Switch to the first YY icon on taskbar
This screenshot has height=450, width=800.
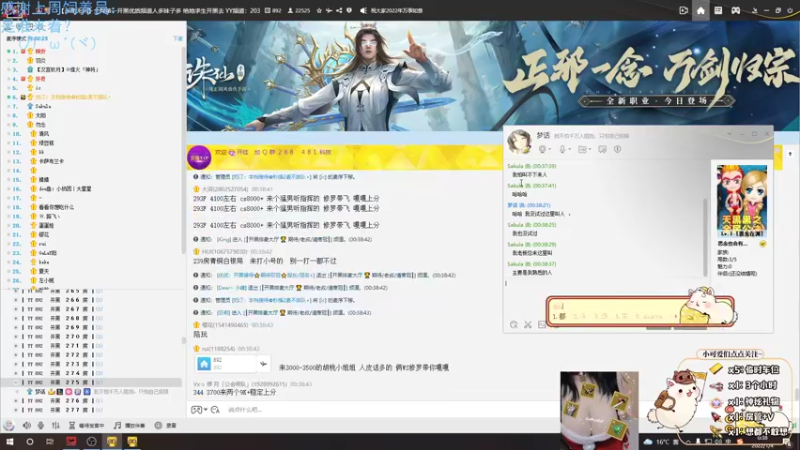[112, 441]
